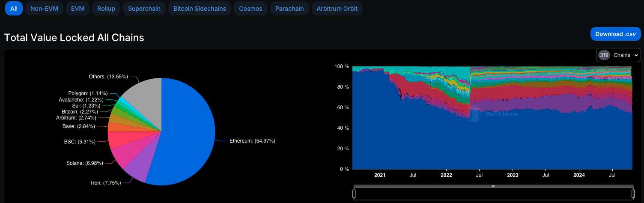This screenshot has width=644, height=203.
Task: Click the BSC: (5.31%) label
Action: pos(80,141)
